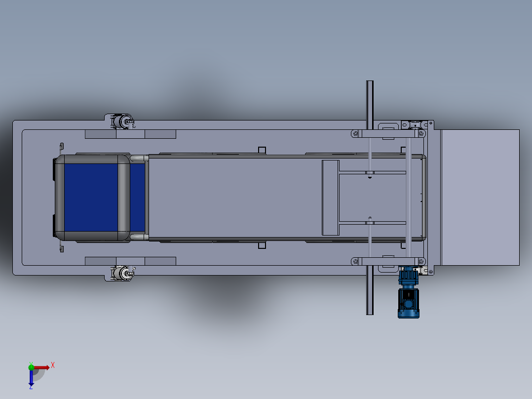Select the flat discharge plate at the right end
The height and width of the screenshot is (399, 532).
coord(480,198)
